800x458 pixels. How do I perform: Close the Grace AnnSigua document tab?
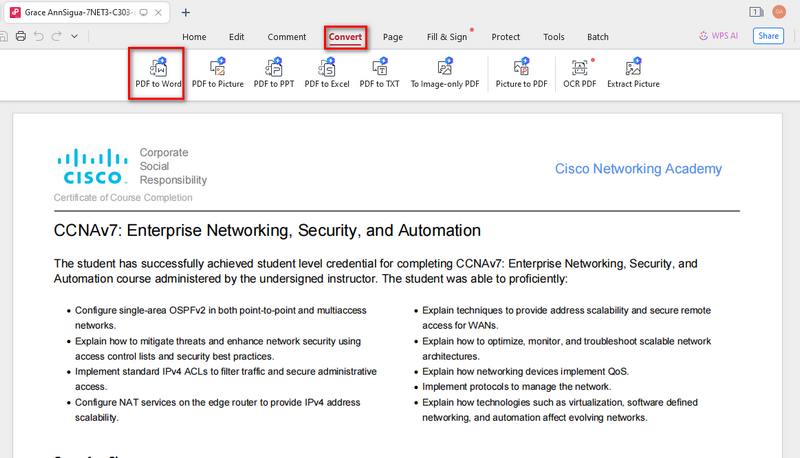(x=158, y=12)
